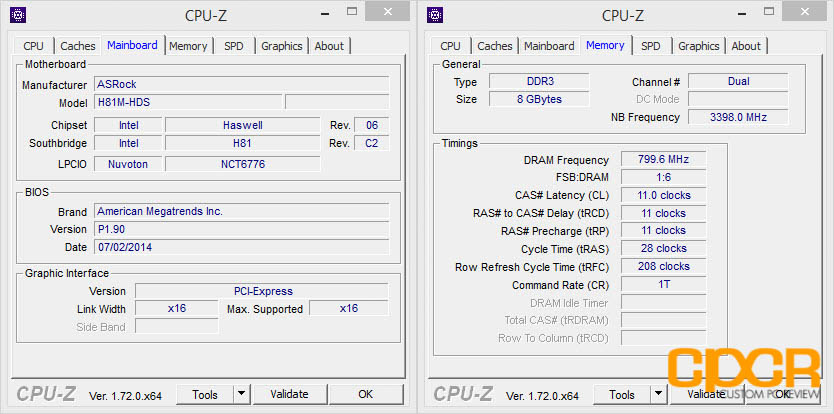Click memory type value DDR3
The image size is (834, 414).
pos(539,81)
